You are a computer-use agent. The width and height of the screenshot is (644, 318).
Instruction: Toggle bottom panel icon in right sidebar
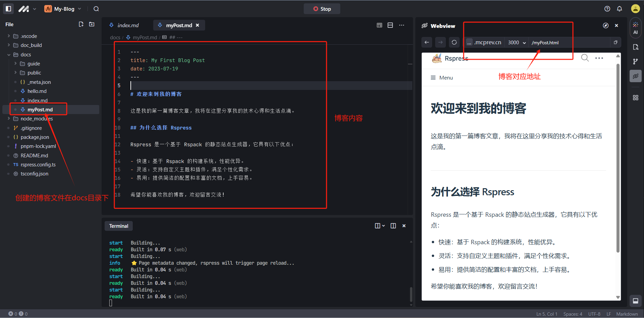pyautogui.click(x=635, y=301)
